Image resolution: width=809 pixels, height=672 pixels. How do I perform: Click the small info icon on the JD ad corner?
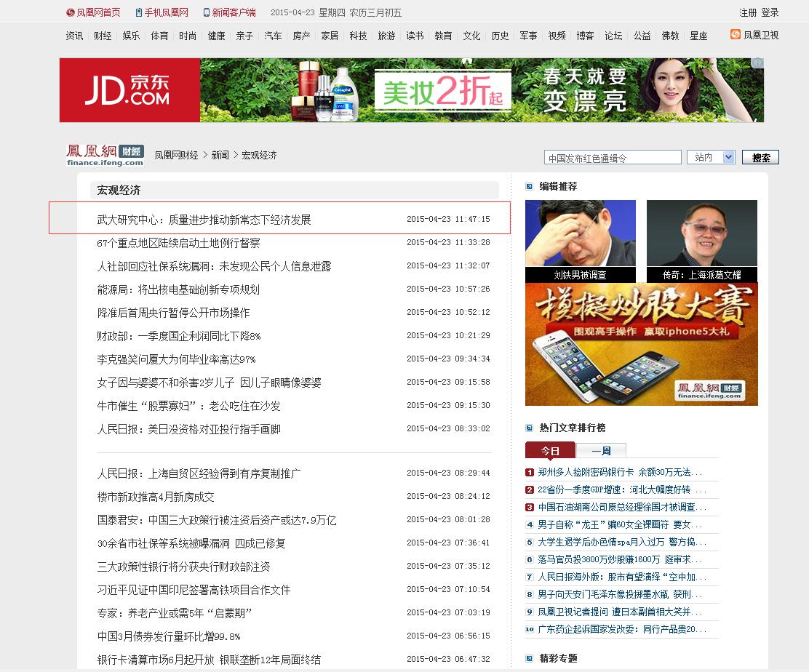pyautogui.click(x=757, y=64)
